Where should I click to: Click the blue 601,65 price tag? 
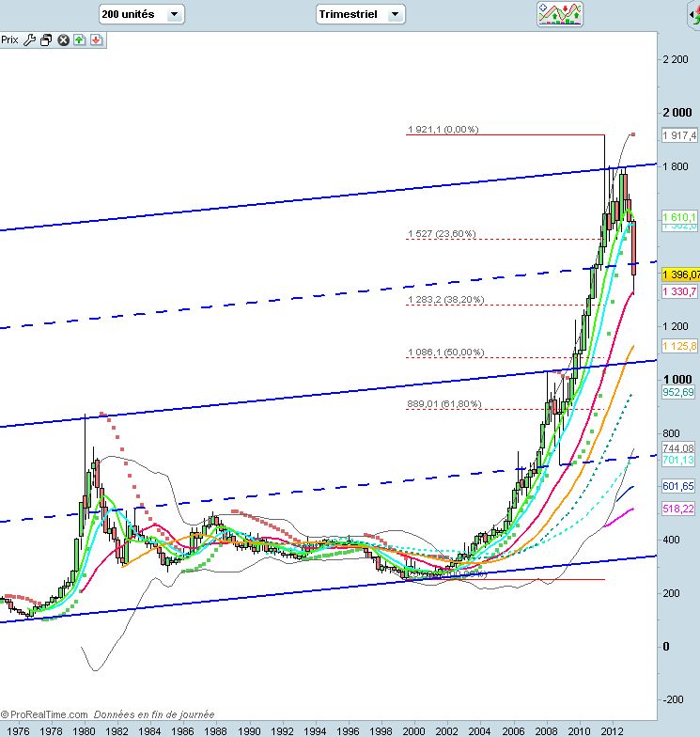[x=678, y=486]
